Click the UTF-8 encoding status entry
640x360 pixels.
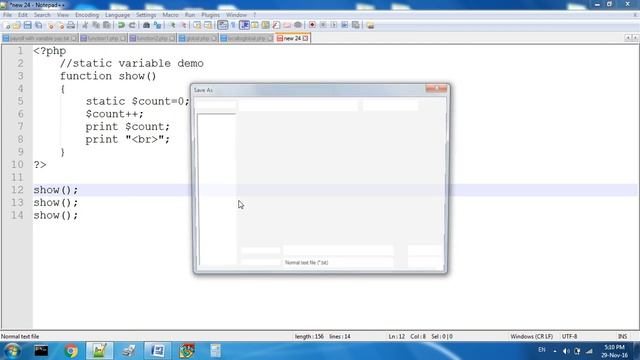569,337
